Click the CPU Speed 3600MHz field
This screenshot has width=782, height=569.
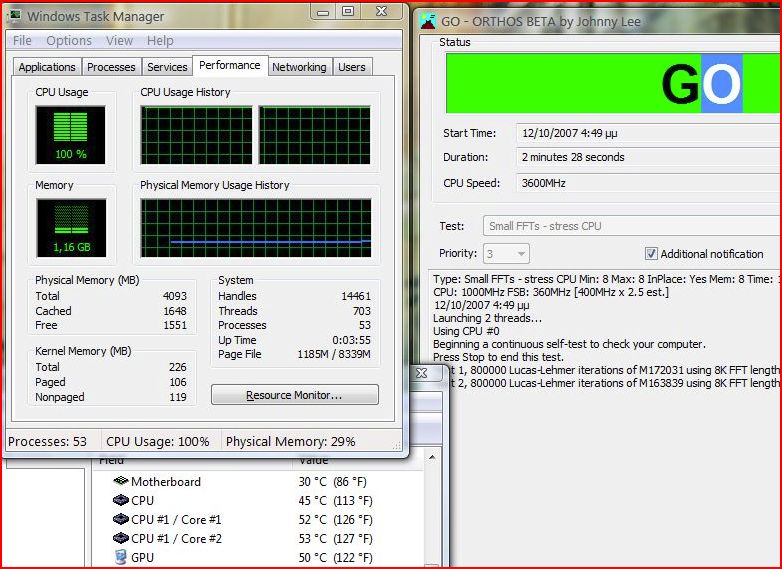[x=648, y=183]
